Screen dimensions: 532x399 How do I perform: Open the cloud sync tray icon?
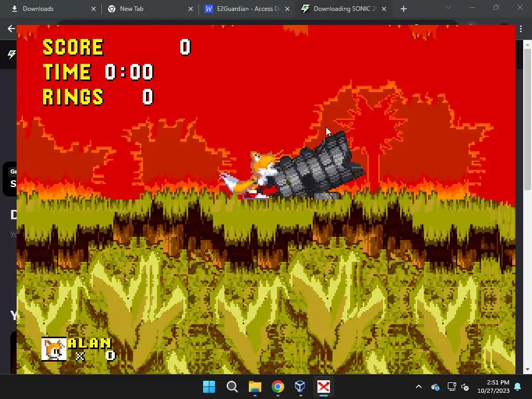pos(435,387)
